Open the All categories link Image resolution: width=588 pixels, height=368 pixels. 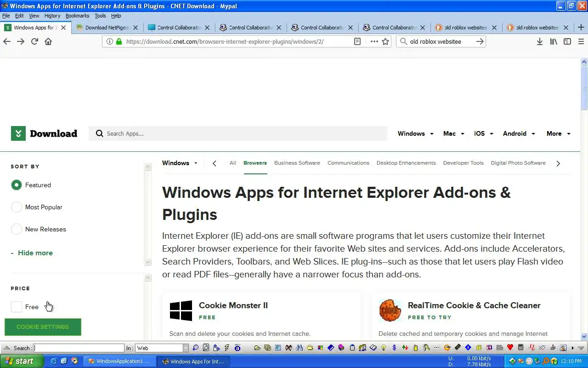point(233,163)
